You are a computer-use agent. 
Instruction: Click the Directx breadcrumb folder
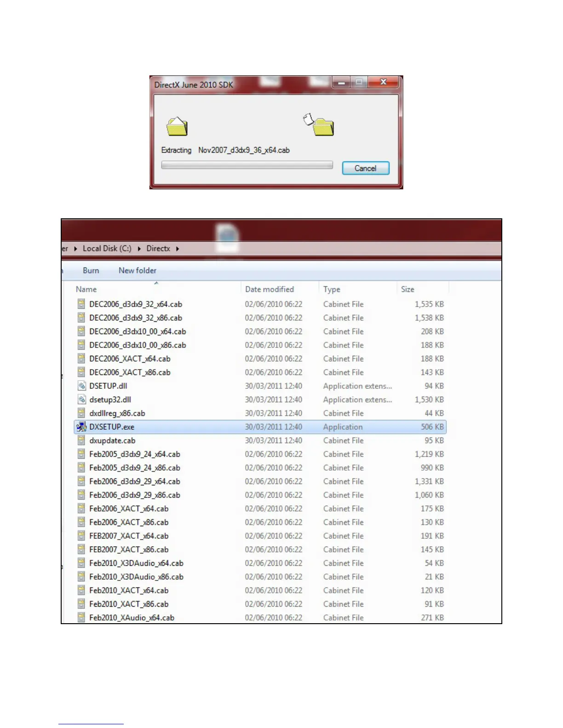[x=158, y=249]
